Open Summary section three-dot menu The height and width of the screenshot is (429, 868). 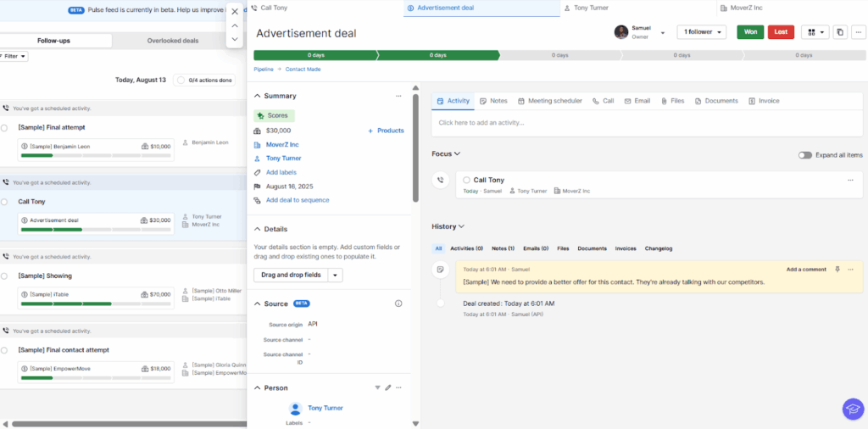[x=398, y=96]
